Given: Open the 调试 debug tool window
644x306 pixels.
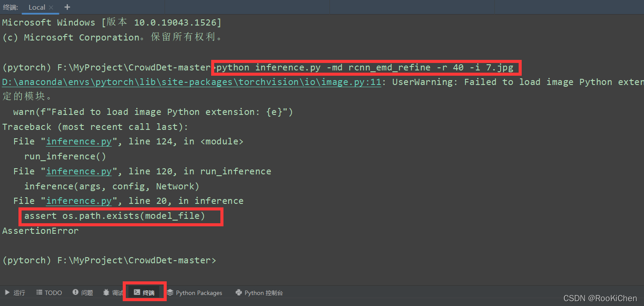Looking at the screenshot, I should point(113,293).
